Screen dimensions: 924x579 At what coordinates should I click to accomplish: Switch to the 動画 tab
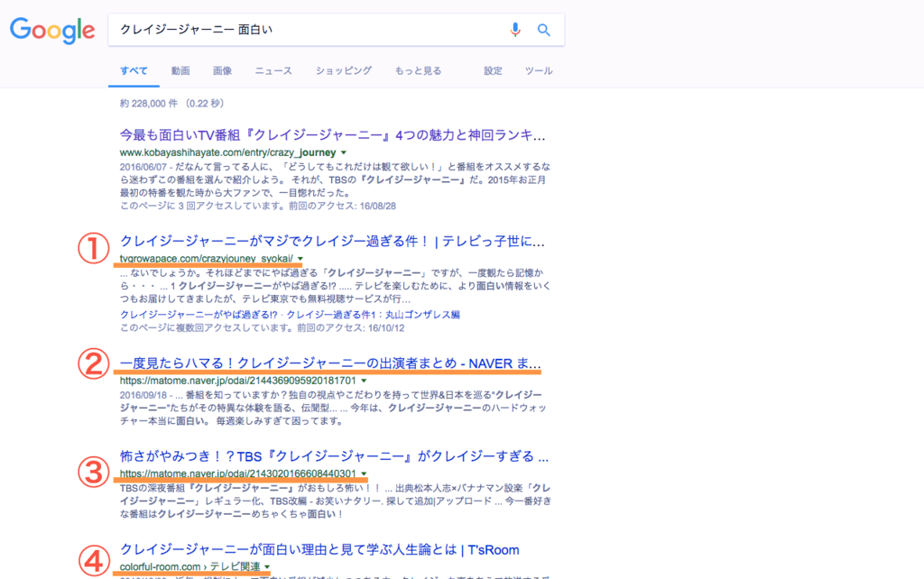tap(180, 70)
